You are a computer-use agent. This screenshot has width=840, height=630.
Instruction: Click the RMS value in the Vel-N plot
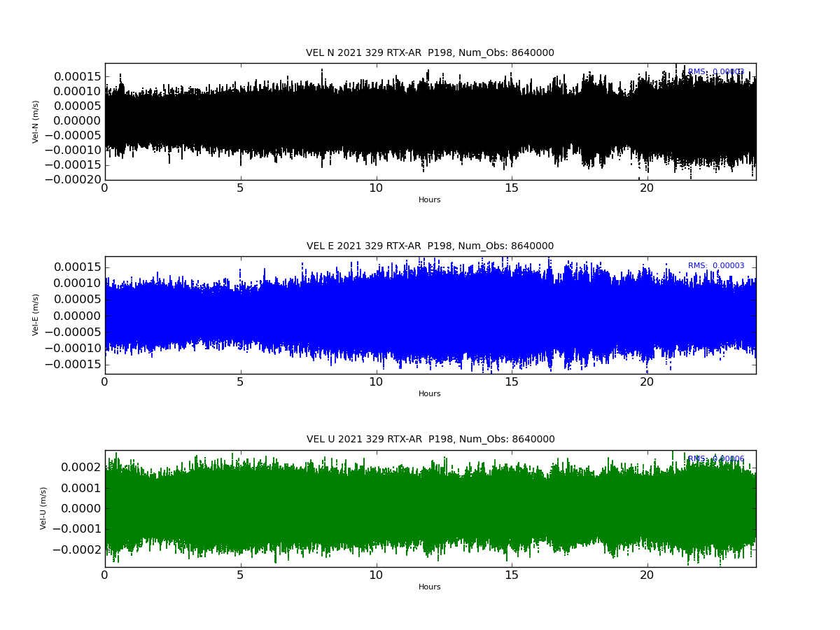tap(716, 72)
